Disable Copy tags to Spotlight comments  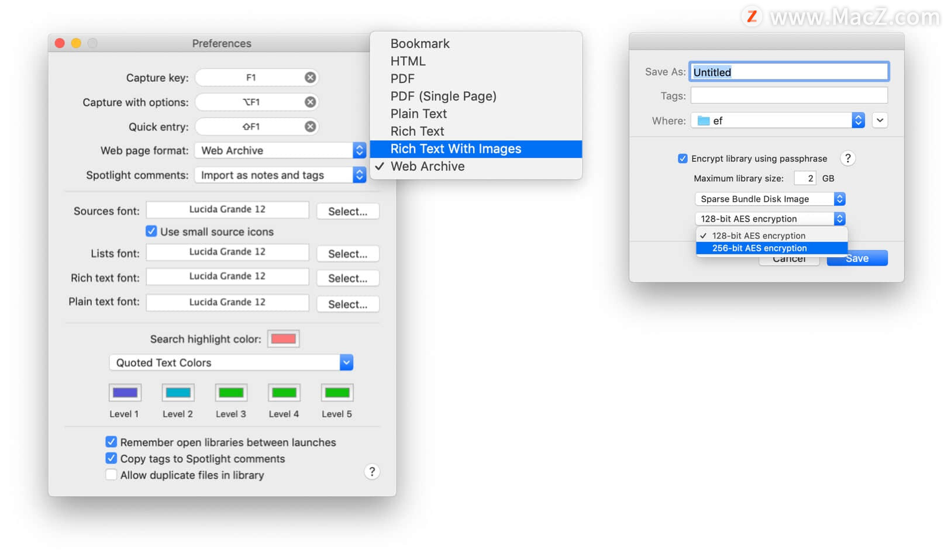[x=111, y=458]
